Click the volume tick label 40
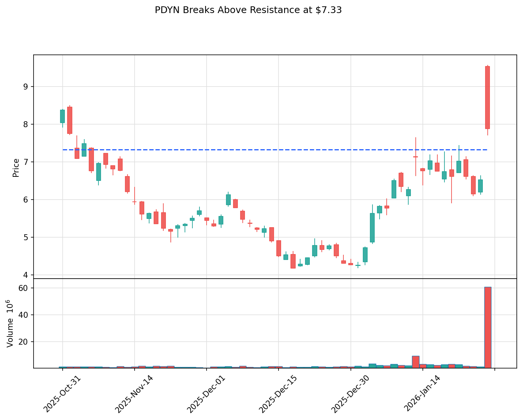This screenshot has width=522, height=420. pos(24,315)
